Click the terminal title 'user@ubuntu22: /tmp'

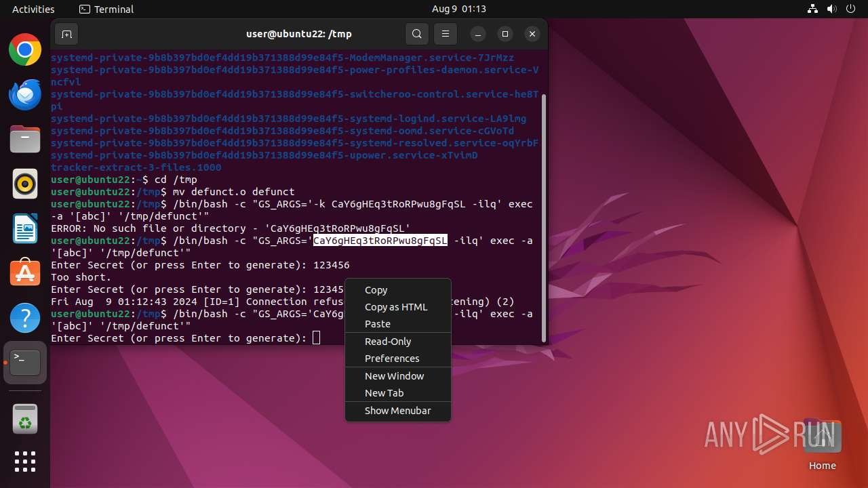(x=299, y=34)
